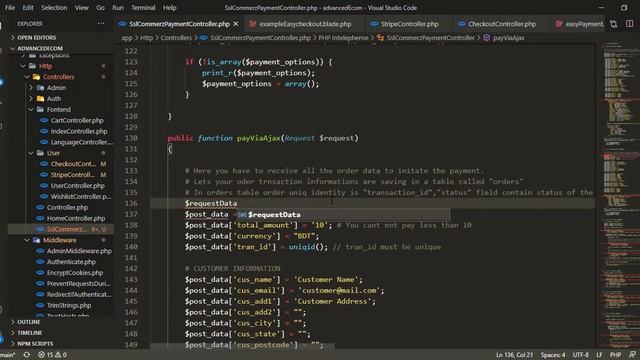Click PHP Intelephense breadcrumb segment
This screenshot has height=360, width=640.
tap(343, 38)
